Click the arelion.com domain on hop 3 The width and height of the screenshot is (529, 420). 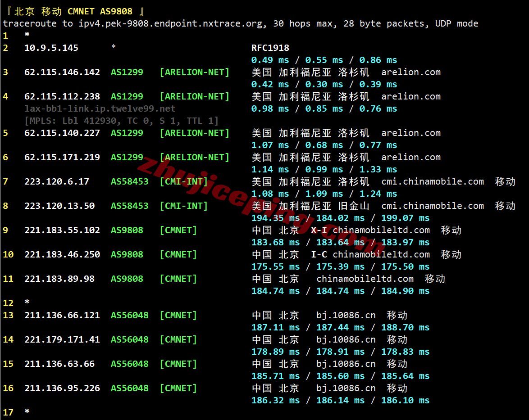tap(410, 72)
